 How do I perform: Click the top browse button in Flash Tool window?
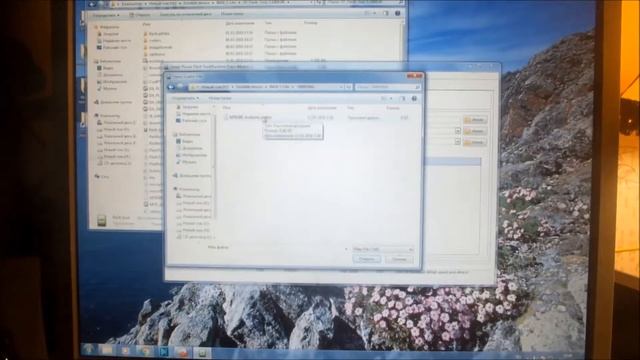click(x=475, y=120)
